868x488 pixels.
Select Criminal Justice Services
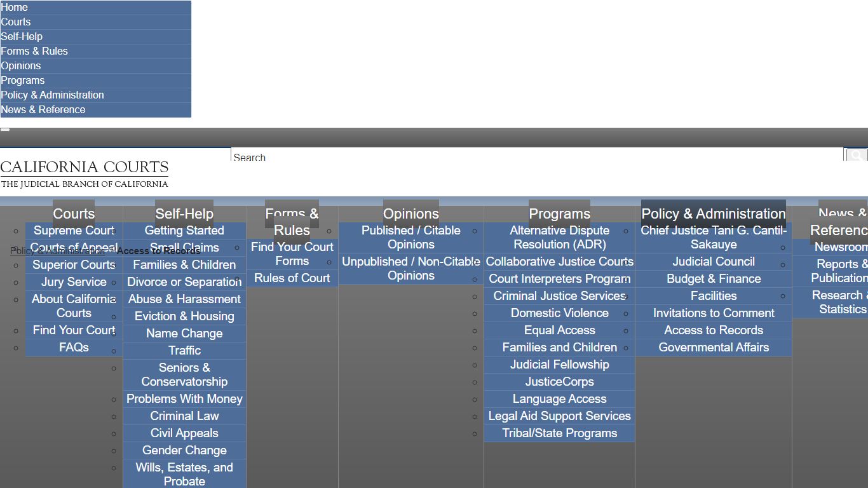click(560, 296)
